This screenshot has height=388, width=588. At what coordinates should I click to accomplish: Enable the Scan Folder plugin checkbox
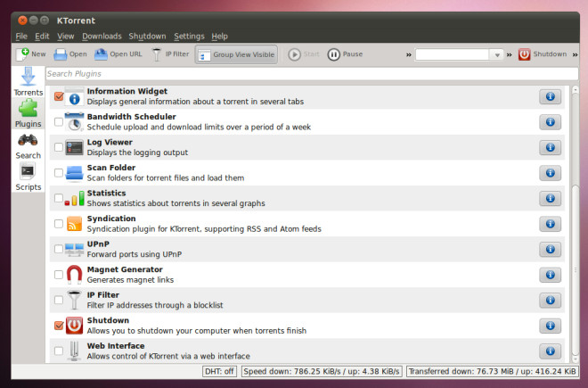tap(59, 173)
